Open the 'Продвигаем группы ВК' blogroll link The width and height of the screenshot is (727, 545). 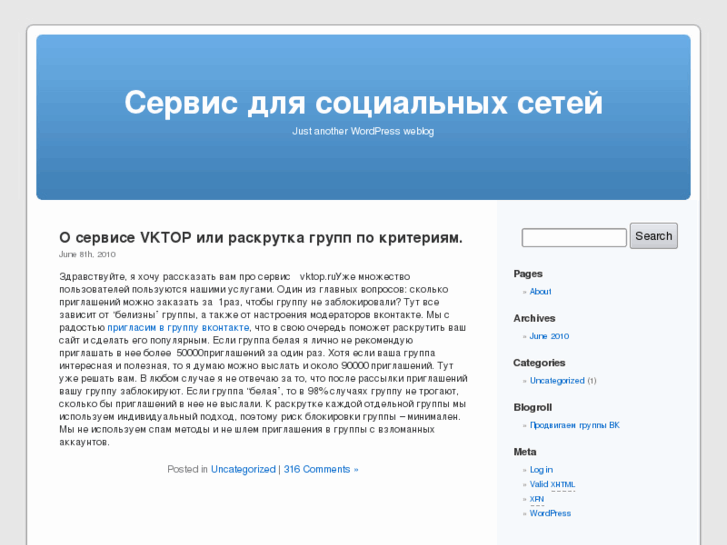tap(574, 425)
